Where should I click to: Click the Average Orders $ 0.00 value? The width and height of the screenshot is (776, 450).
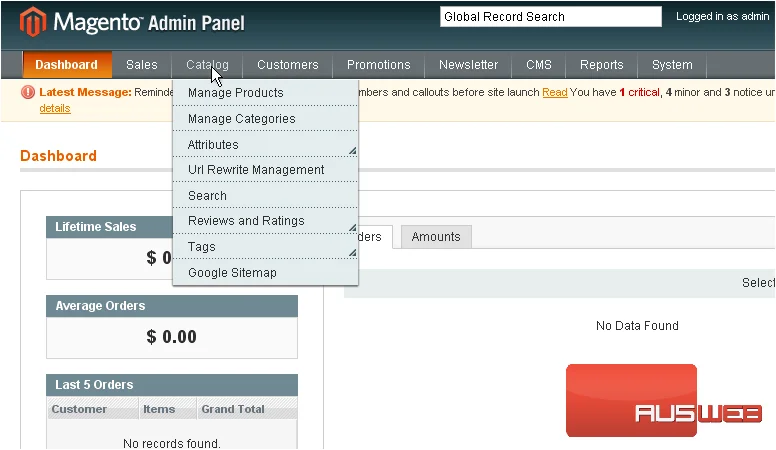click(x=172, y=337)
